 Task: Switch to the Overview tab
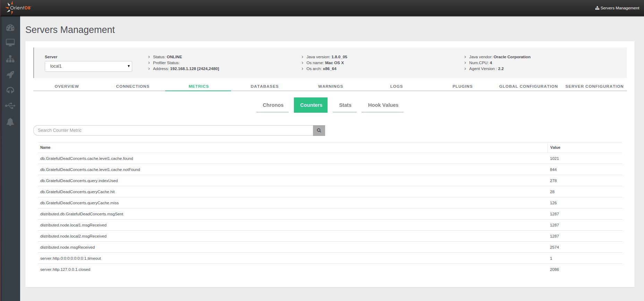pos(67,86)
